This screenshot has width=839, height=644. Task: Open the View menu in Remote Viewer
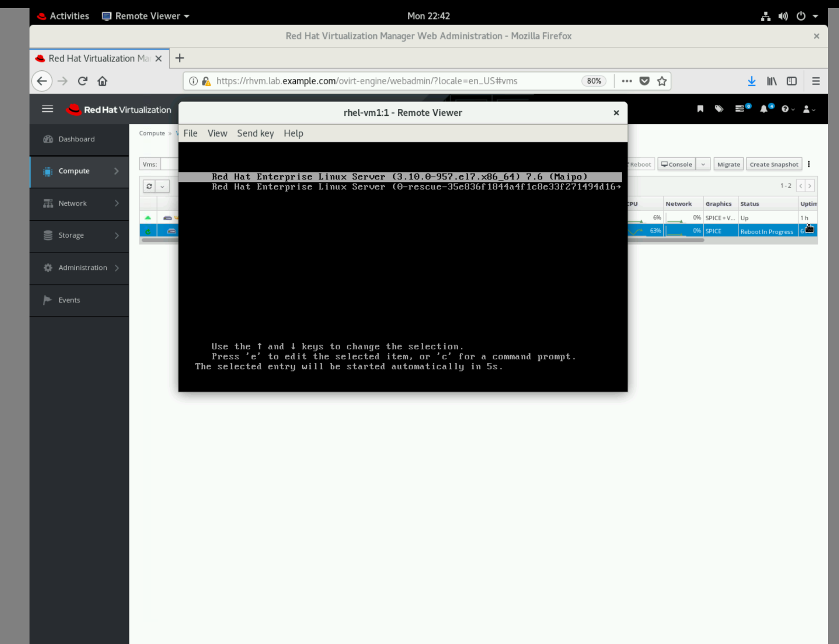tap(217, 133)
